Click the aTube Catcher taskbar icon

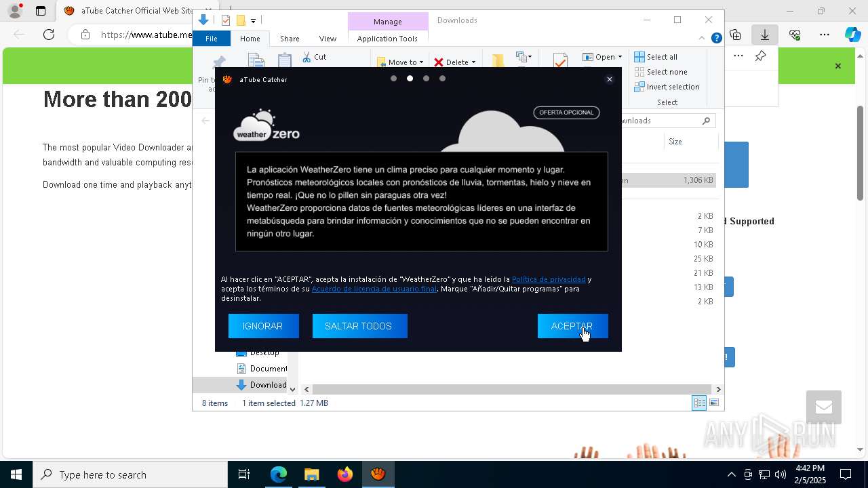tap(378, 474)
